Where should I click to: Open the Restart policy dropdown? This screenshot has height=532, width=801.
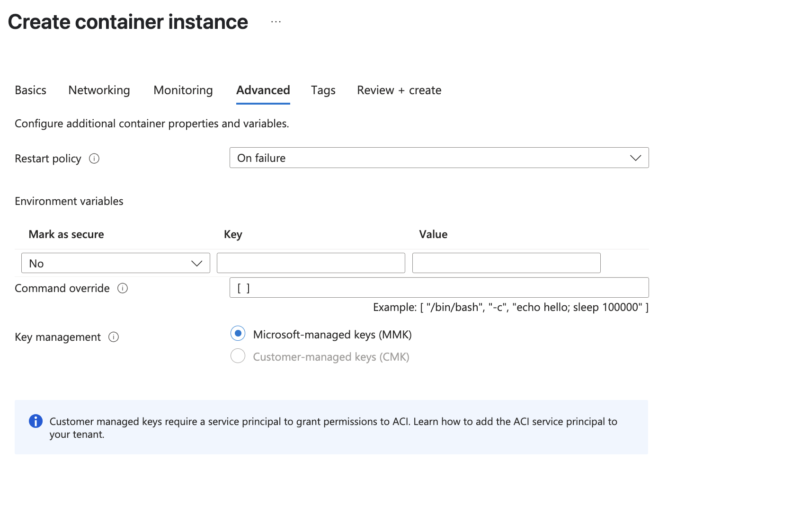pos(439,158)
